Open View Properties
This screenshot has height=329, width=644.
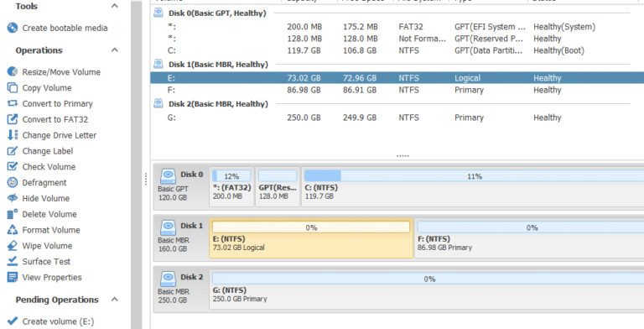pos(52,277)
